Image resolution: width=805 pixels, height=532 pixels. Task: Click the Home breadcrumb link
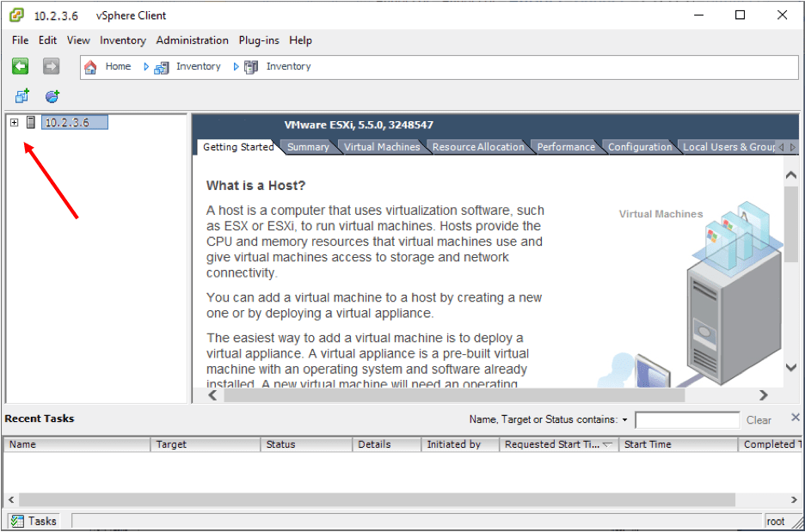118,67
